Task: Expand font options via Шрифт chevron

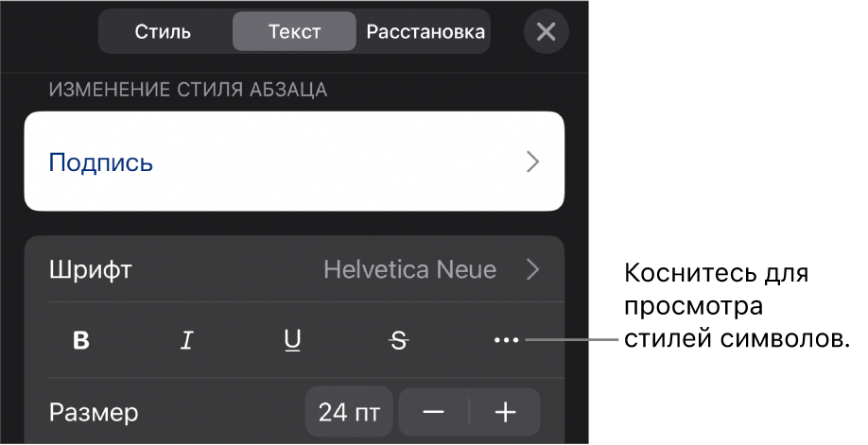Action: (x=533, y=270)
